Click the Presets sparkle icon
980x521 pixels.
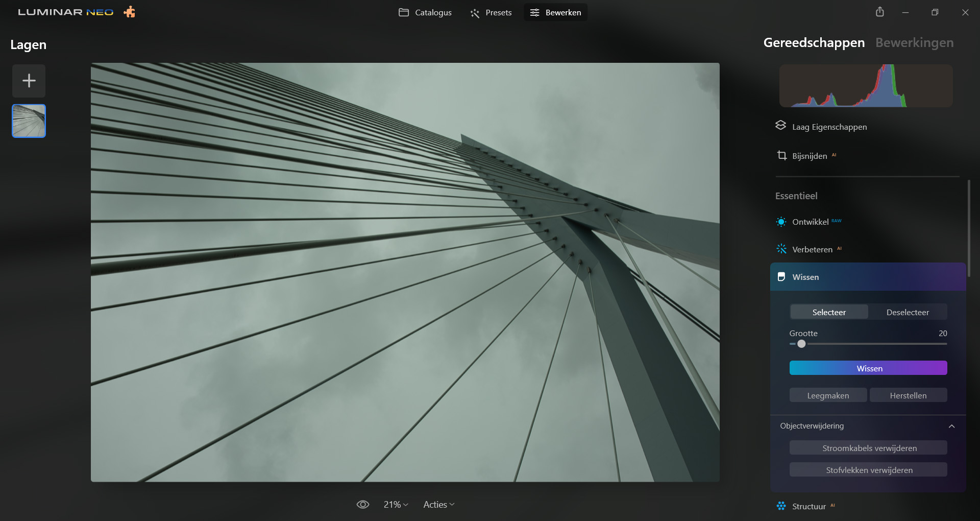[475, 13]
